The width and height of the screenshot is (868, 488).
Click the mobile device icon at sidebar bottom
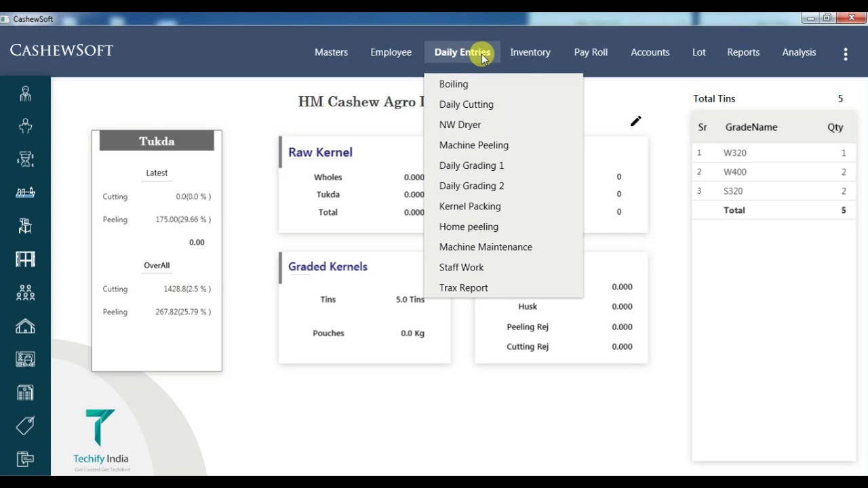coord(25,459)
